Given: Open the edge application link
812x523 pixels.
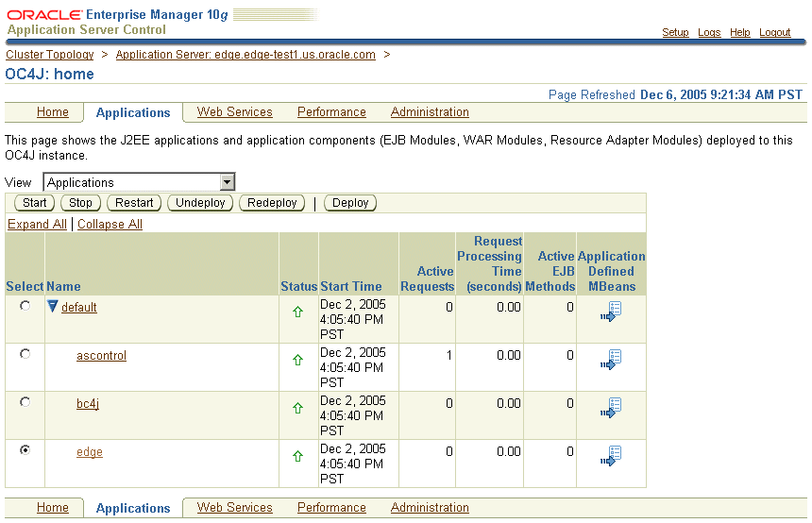Looking at the screenshot, I should pyautogui.click(x=89, y=452).
